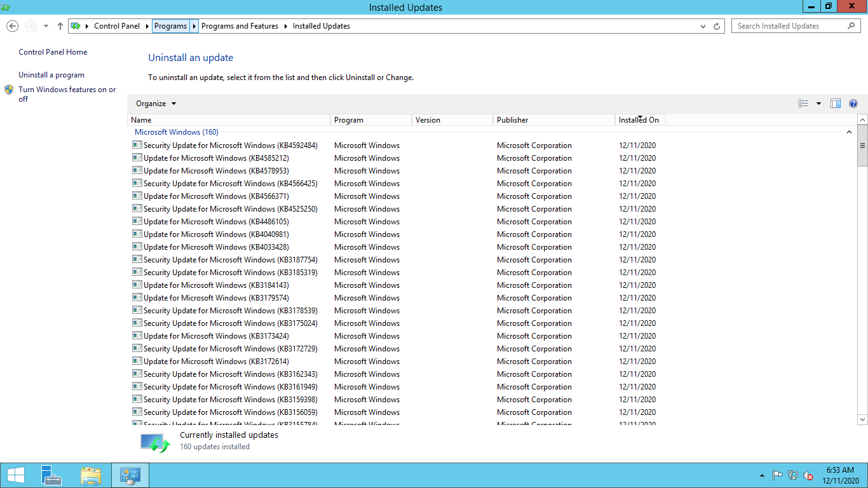Sort by Name column header

click(229, 120)
